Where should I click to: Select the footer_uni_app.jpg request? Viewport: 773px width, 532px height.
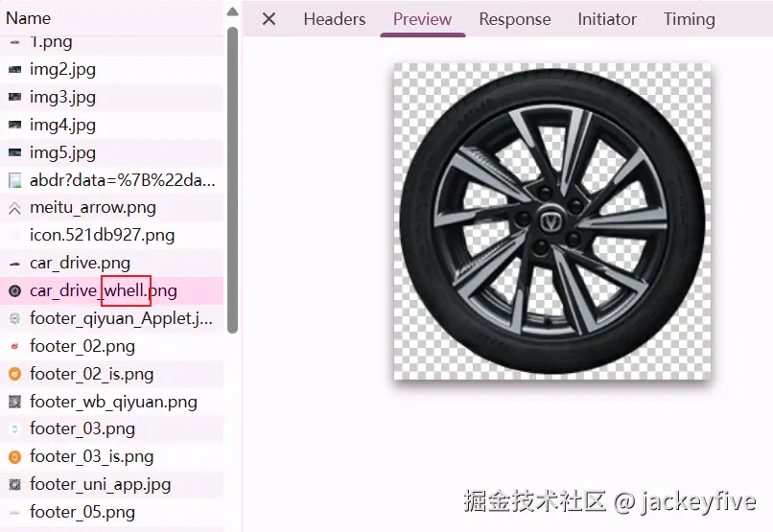[111, 485]
